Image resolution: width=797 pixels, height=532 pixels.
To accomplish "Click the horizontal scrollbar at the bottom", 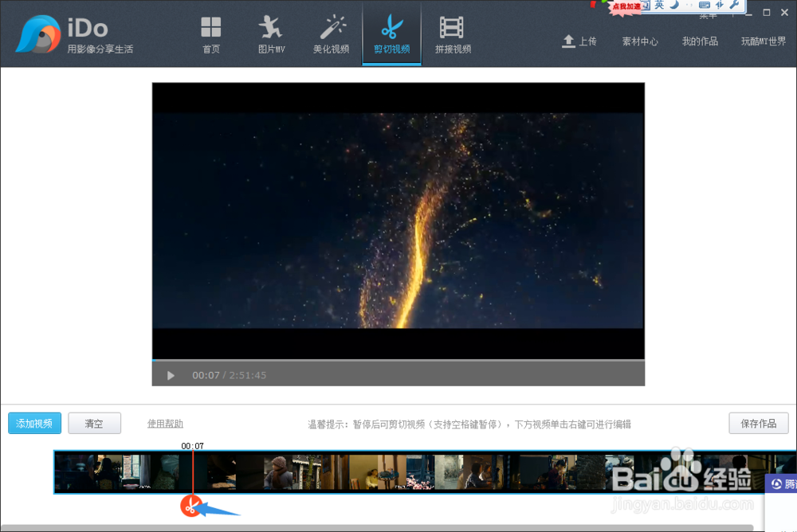I will pos(377,528).
